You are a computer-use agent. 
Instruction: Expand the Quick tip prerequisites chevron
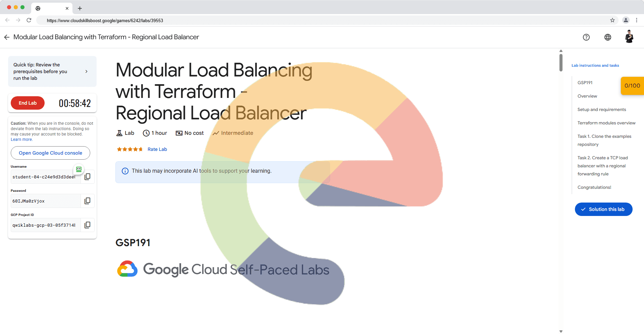[x=87, y=71]
